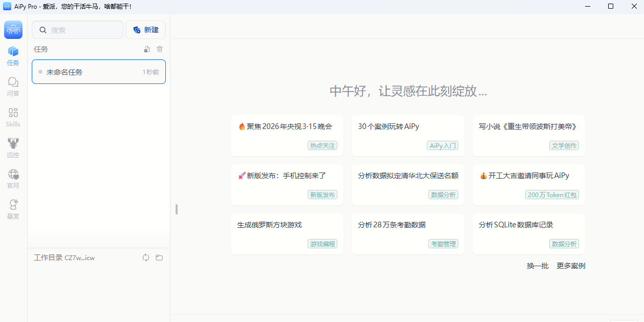Click the 新建 new task button
This screenshot has width=644, height=322.
(145, 29)
